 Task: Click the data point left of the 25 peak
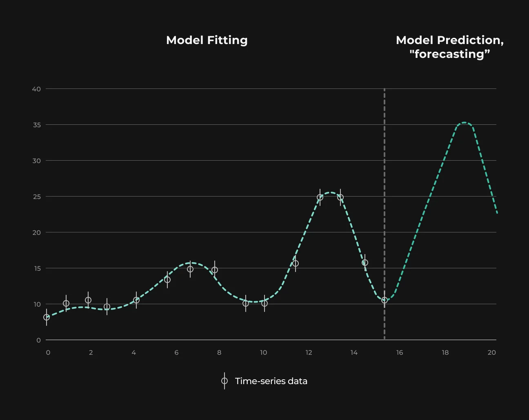pyautogui.click(x=320, y=197)
